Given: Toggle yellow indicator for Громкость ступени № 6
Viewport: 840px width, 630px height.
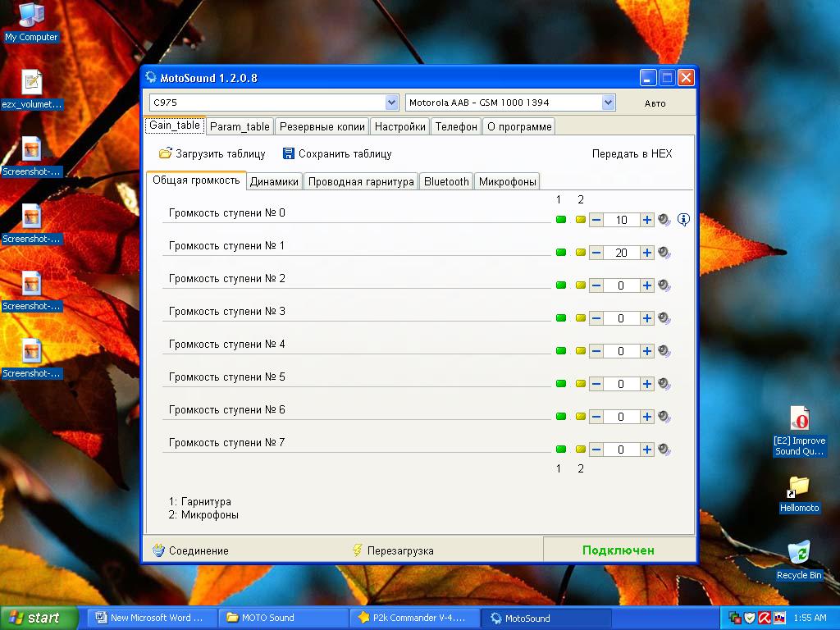Looking at the screenshot, I should point(580,416).
